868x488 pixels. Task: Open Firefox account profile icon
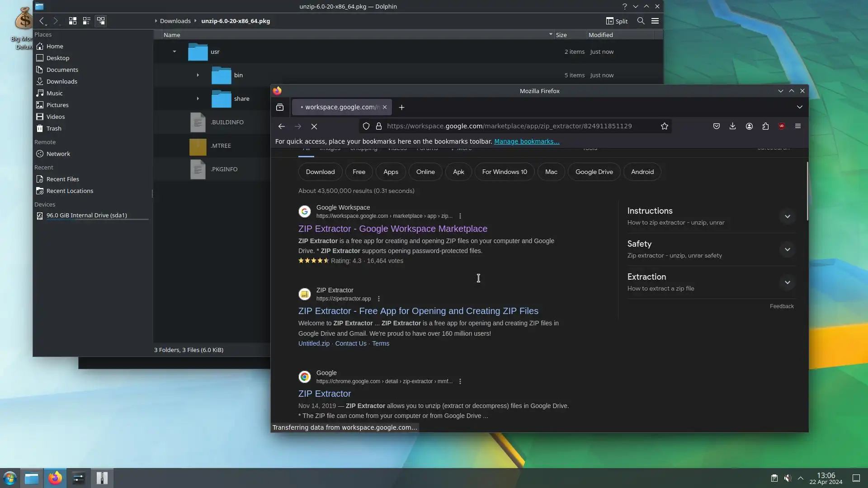(x=749, y=127)
